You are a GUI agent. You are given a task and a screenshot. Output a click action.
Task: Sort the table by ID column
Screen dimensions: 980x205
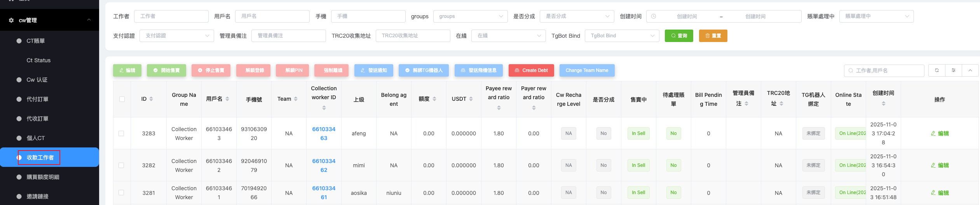151,99
